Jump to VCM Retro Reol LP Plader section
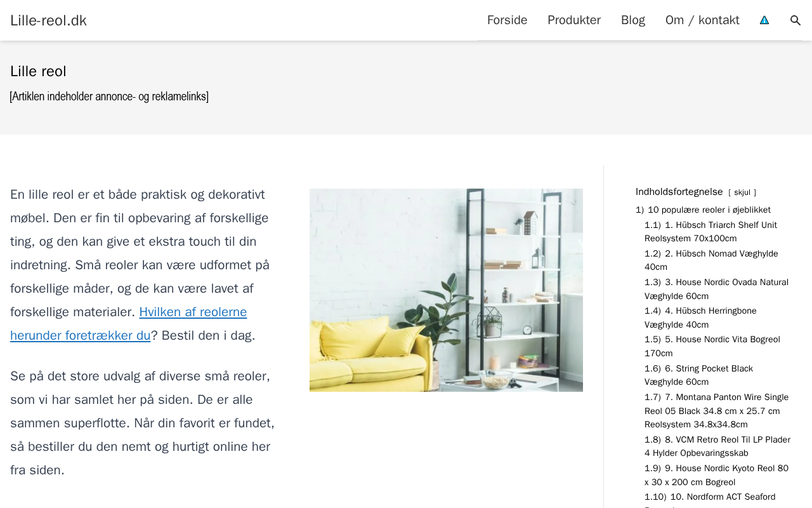812x508 pixels. [717, 446]
